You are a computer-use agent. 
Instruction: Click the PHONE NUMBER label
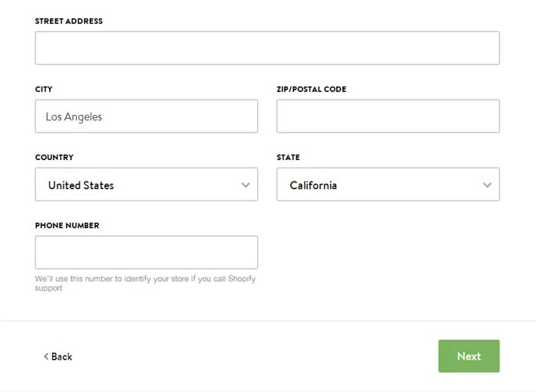tap(67, 226)
